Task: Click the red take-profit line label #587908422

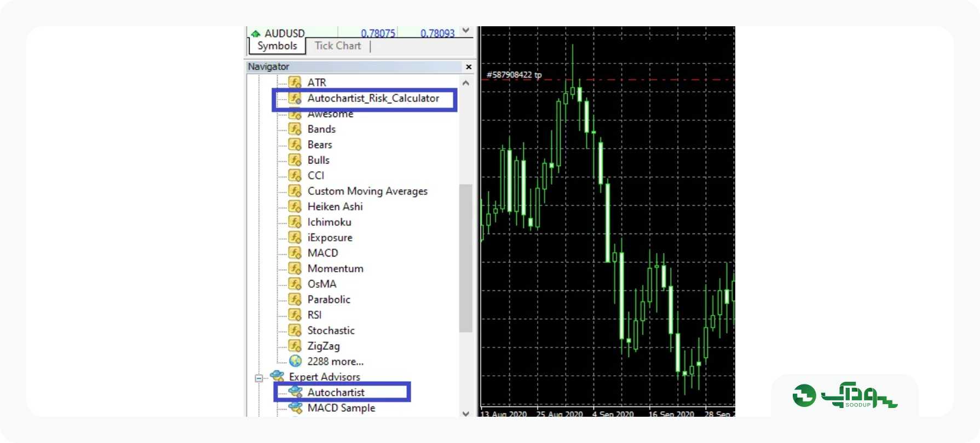Action: pos(514,75)
